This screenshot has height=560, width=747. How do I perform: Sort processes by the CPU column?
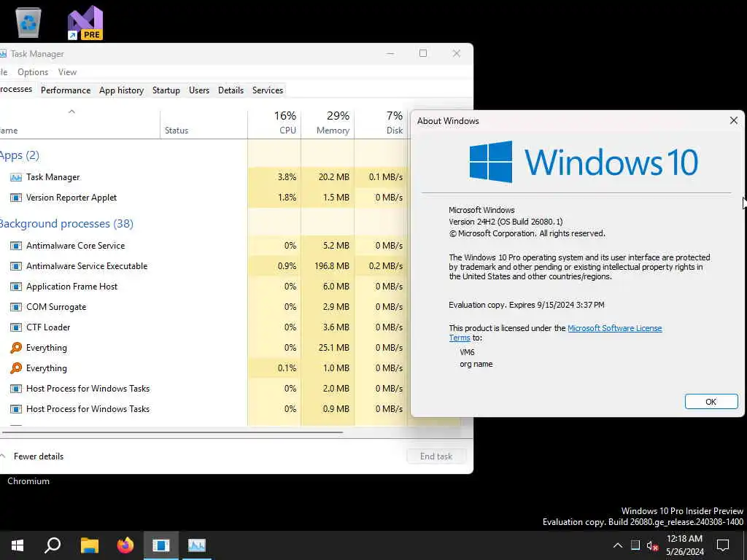274,122
